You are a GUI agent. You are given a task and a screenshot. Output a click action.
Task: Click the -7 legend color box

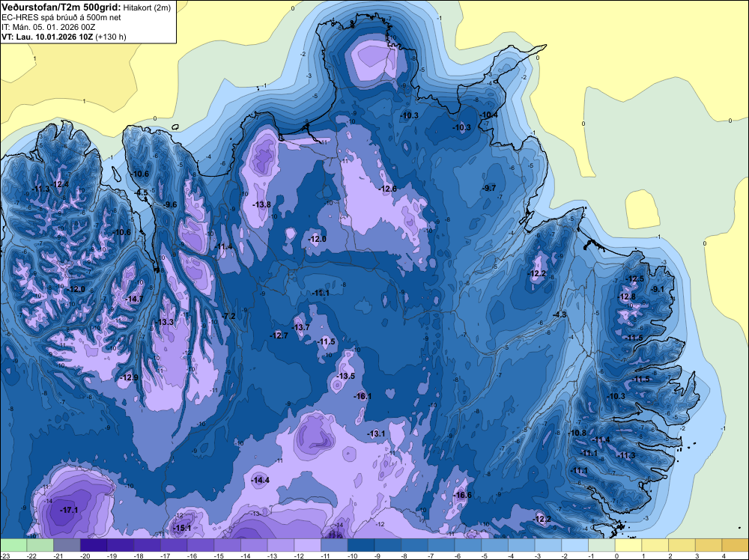tap(441, 544)
